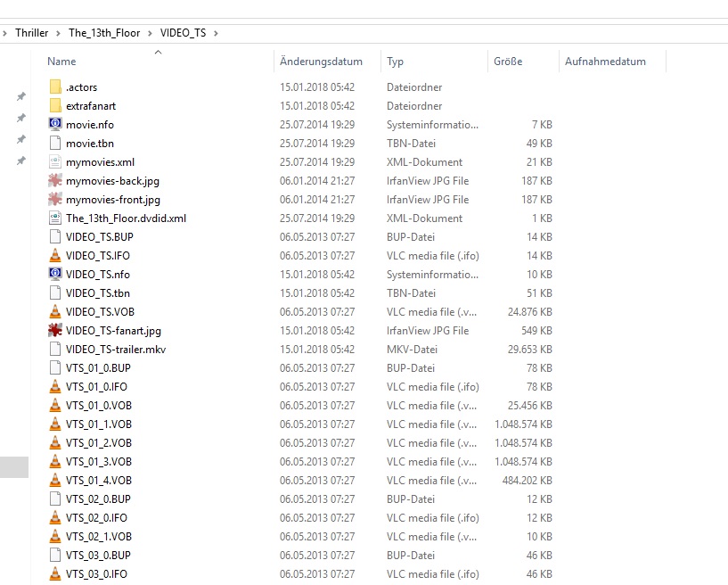The height and width of the screenshot is (585, 728).
Task: Select the mymovies-back.jpg file name
Action: point(112,181)
